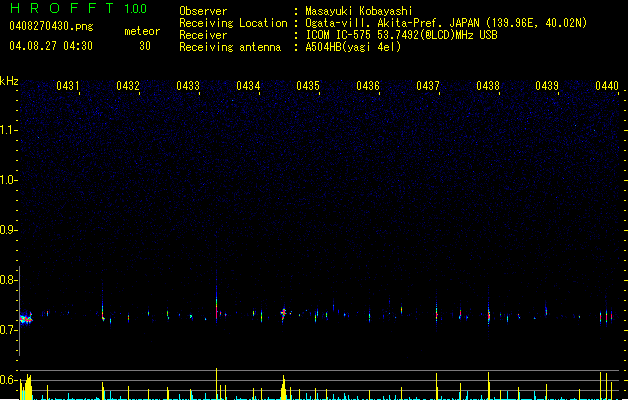Click time marker 0439
This screenshot has width=629, height=400.
547,85
